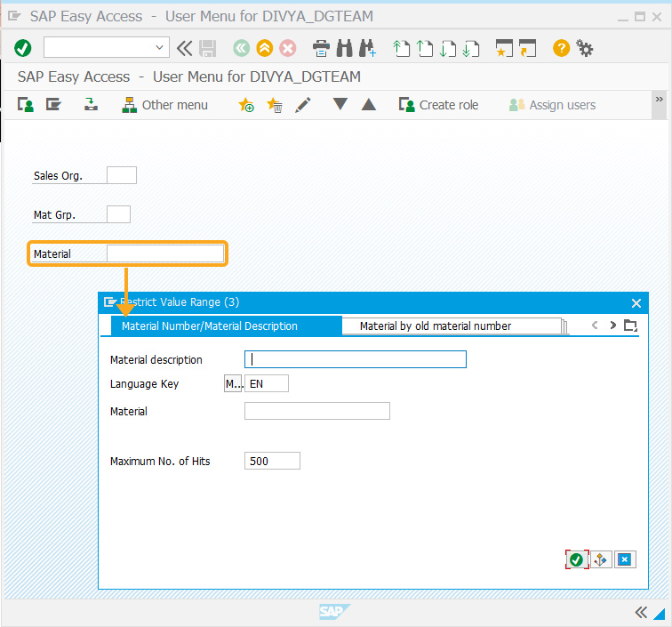
Task: Expand the status bar with the double-chevron
Action: point(641,613)
